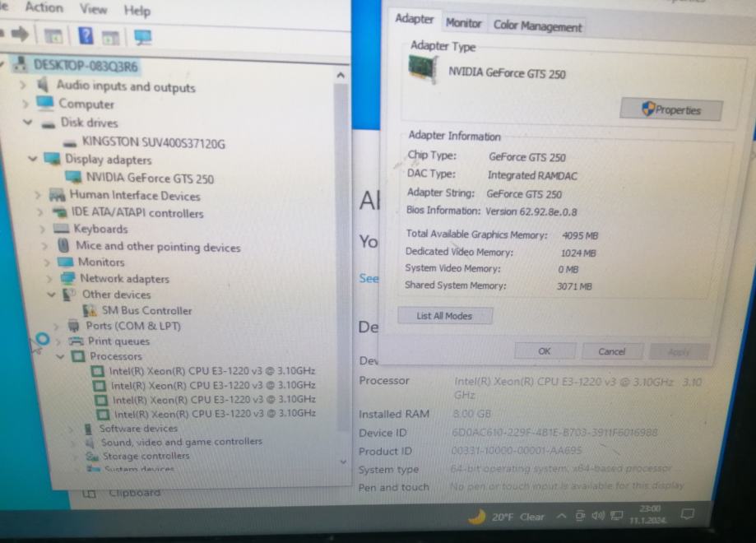Click the See link in Settings window
756x543 pixels.
369,278
